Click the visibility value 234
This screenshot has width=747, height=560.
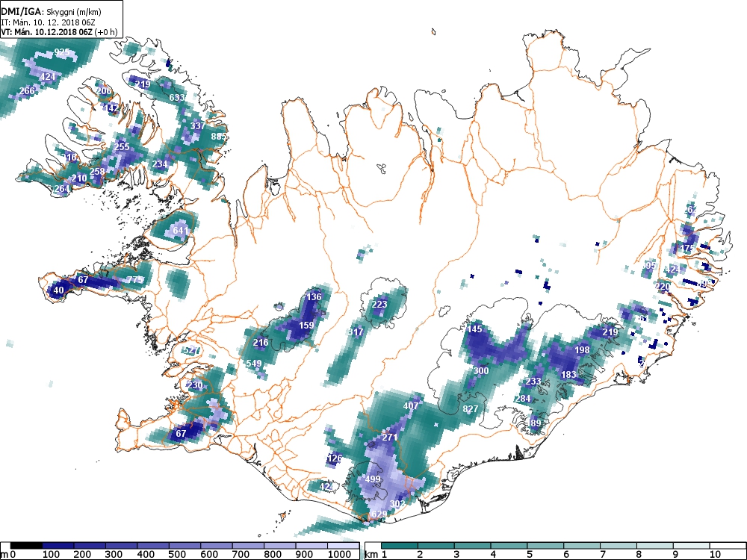click(160, 164)
